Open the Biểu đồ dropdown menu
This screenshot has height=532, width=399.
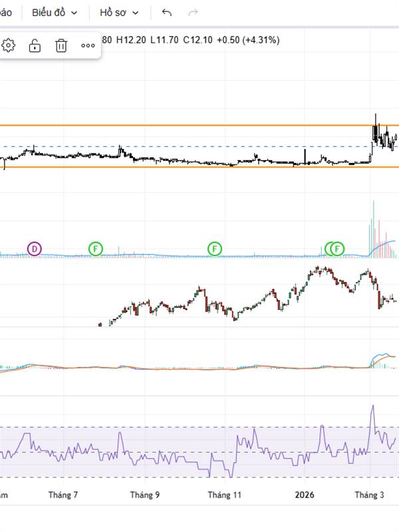(55, 13)
